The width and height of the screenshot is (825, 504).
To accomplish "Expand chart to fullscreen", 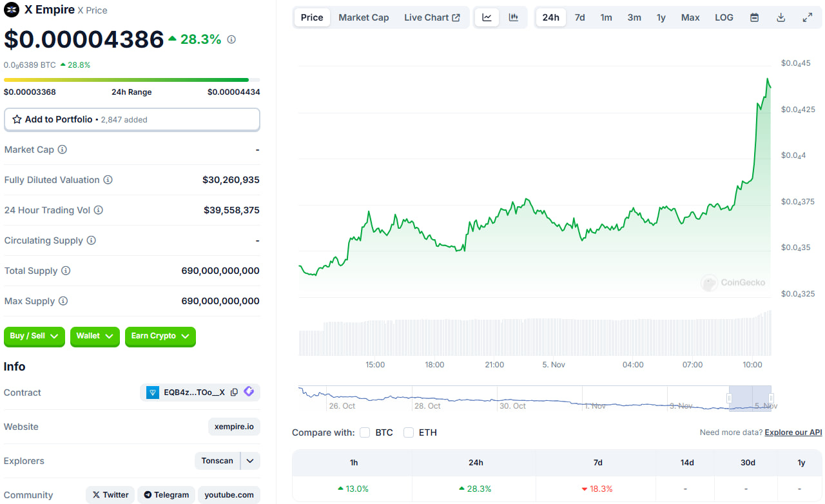I will 807,17.
